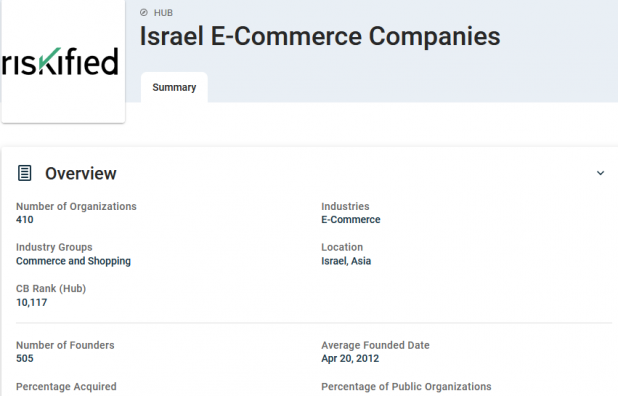Click the Percentage of Public Organizations label
The width and height of the screenshot is (618, 396).
click(x=406, y=387)
